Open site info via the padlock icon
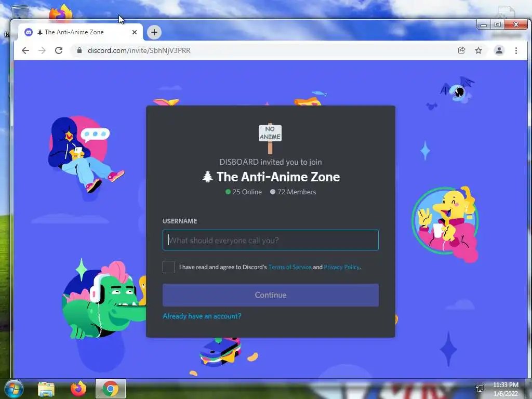This screenshot has width=532, height=399. [79, 50]
